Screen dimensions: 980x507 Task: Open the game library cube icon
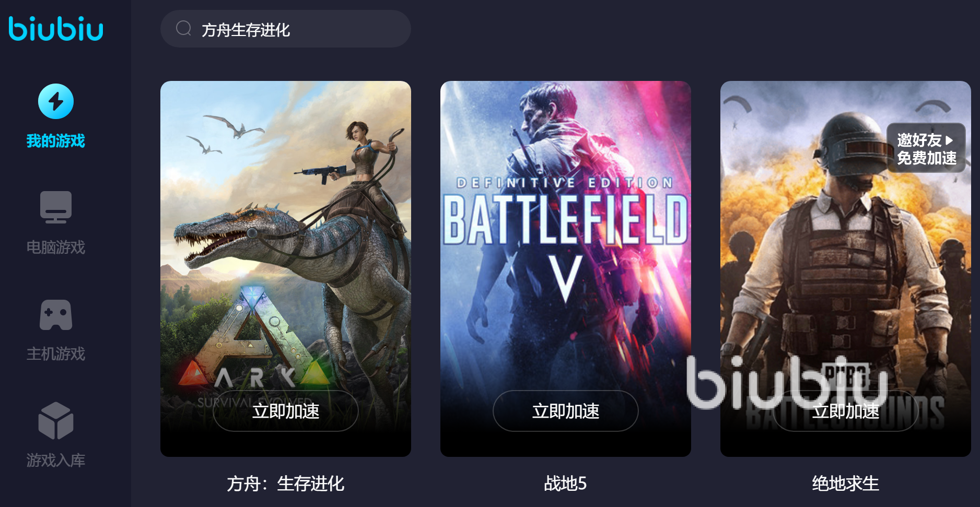pos(56,421)
